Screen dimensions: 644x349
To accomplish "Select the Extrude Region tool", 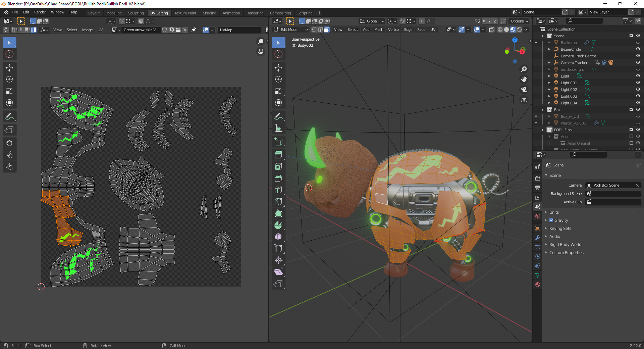I will point(278,155).
